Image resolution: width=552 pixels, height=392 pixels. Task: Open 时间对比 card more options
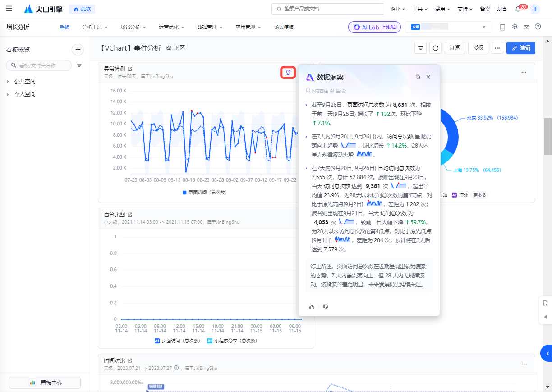[524, 364]
